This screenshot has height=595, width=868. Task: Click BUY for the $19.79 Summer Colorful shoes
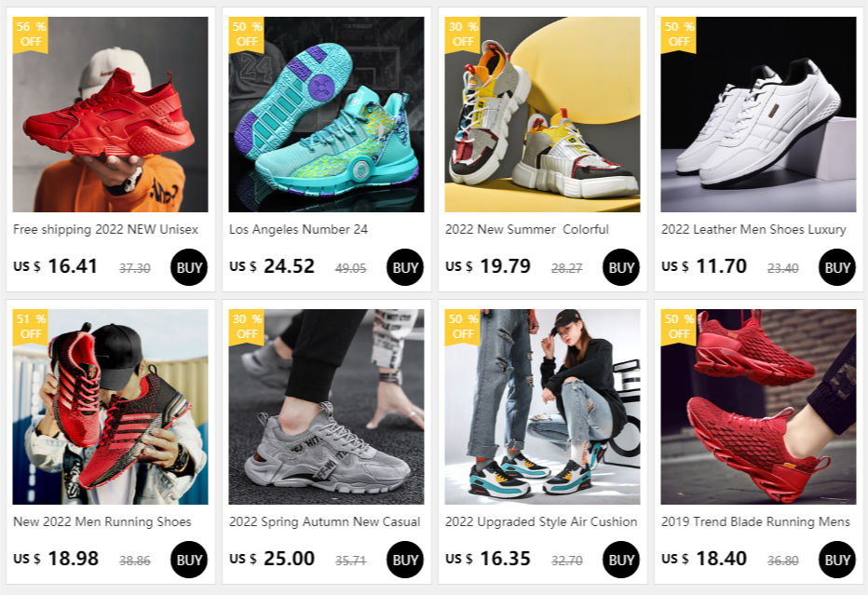click(x=620, y=267)
